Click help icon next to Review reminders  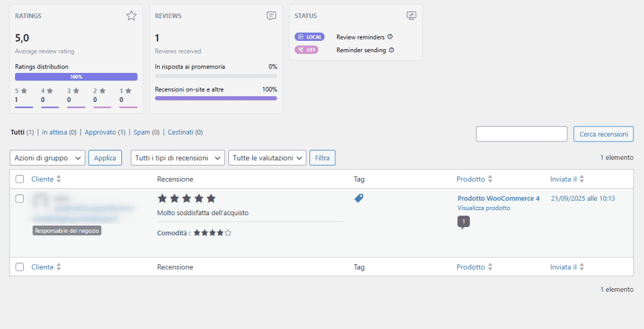coord(390,36)
